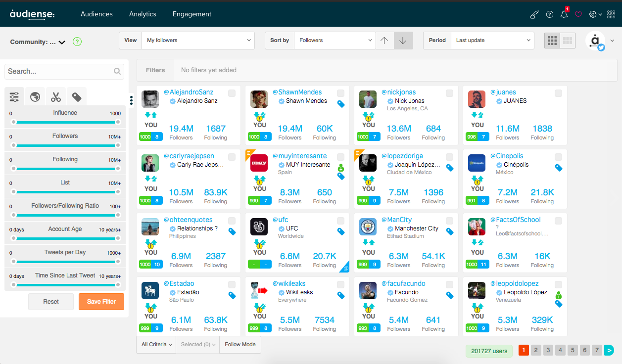Click tag icon on Cinepolis card
622x364 pixels.
[x=559, y=168]
